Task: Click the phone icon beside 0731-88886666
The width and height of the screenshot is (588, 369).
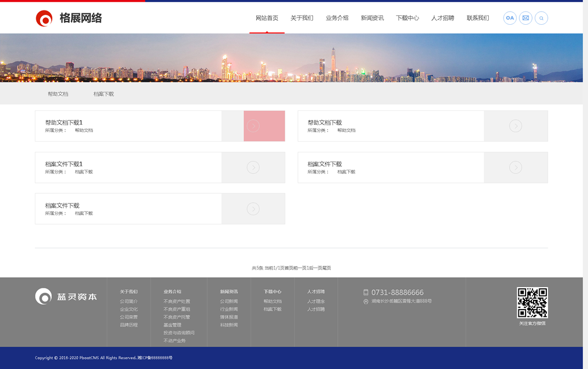Action: click(366, 293)
